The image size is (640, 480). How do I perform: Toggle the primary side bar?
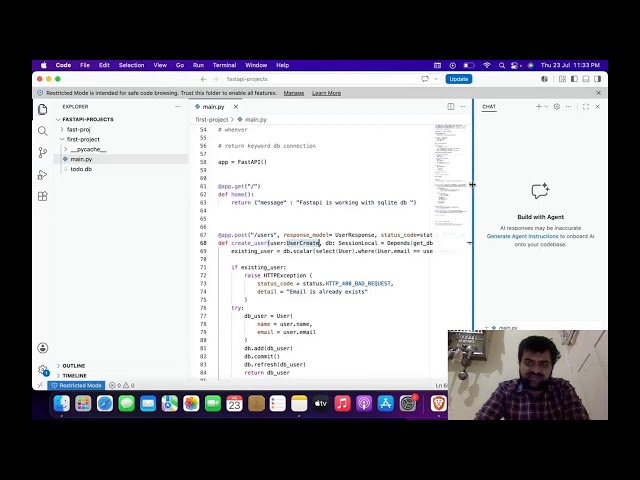pyautogui.click(x=574, y=79)
